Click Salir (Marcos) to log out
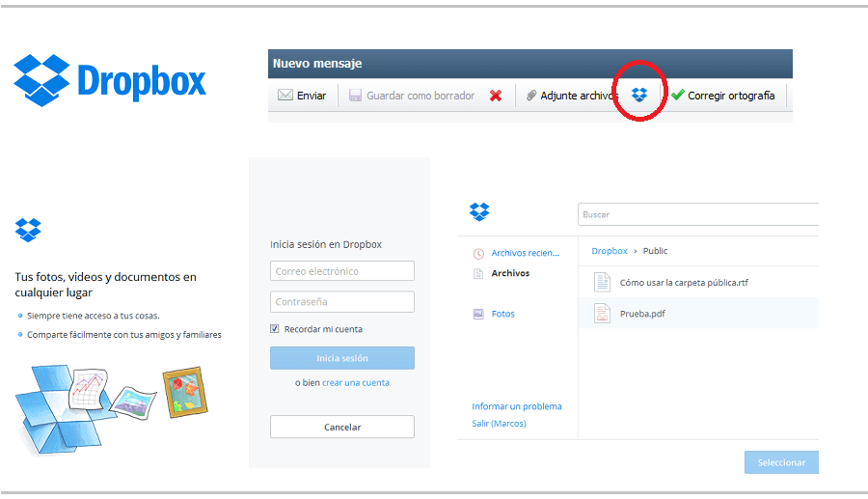This screenshot has width=868, height=499. coord(499,424)
